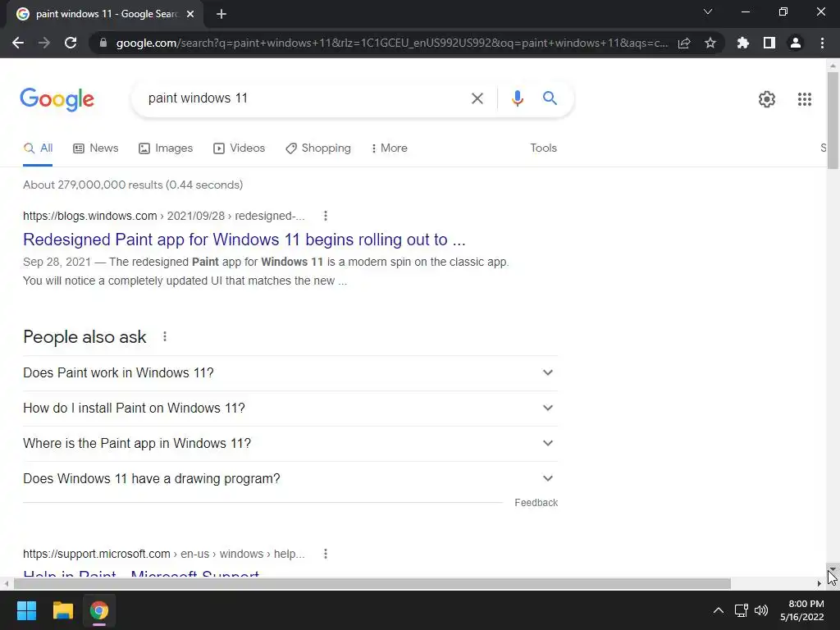Open Google quick settings gear

(767, 99)
